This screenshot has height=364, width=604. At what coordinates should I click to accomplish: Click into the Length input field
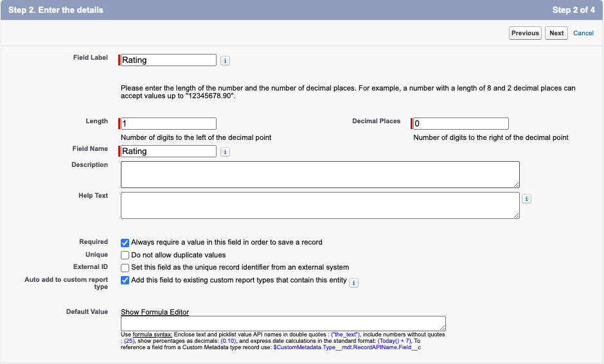click(x=169, y=123)
